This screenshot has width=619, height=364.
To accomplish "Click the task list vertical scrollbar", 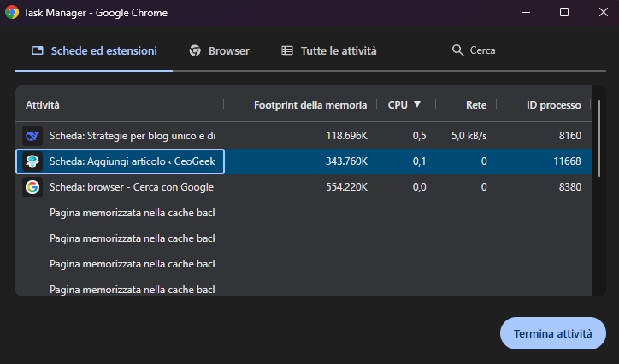I will 598,138.
